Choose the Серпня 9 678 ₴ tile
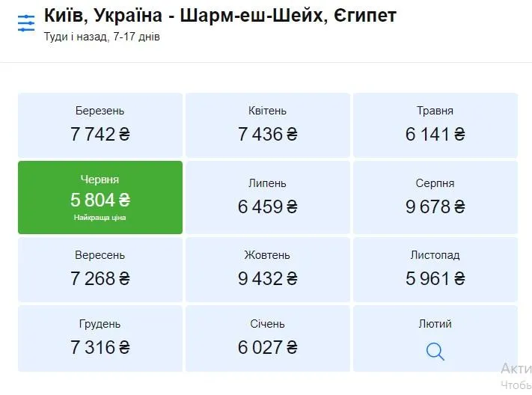 coord(435,197)
